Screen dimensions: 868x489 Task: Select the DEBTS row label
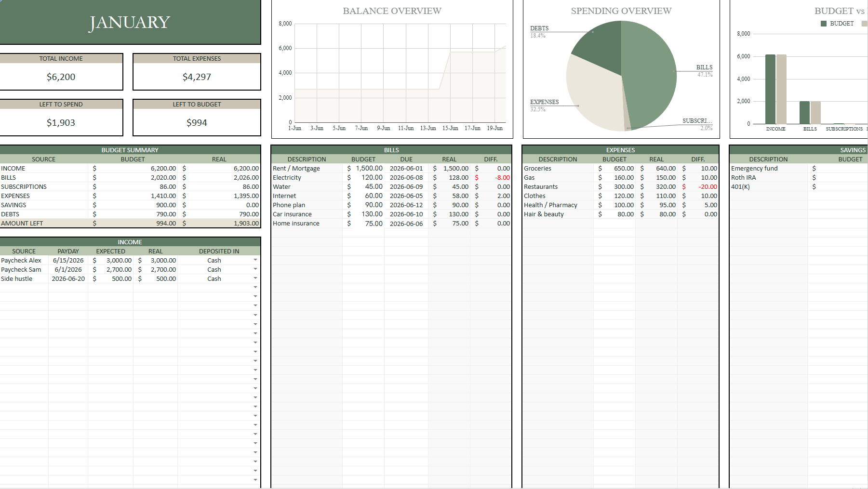click(x=10, y=214)
